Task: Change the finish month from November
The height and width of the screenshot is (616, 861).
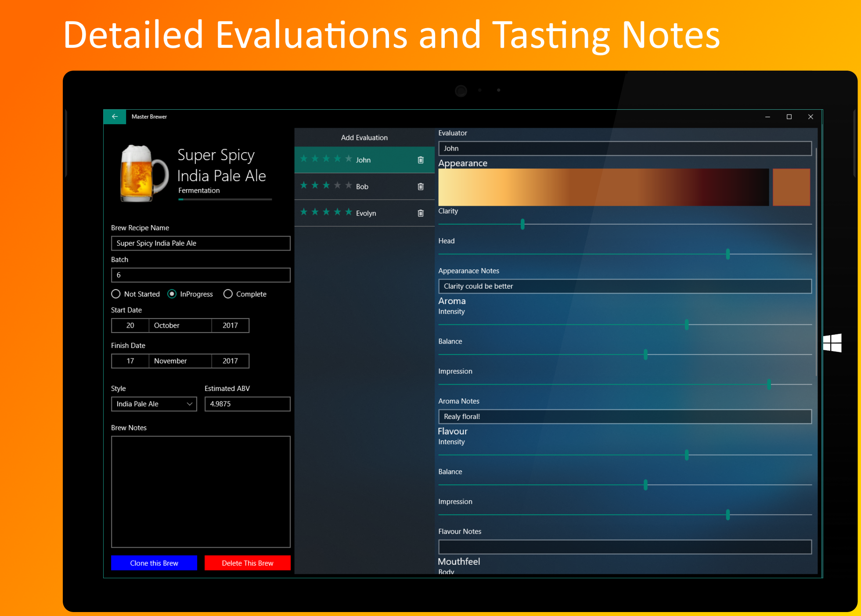Action: click(x=180, y=361)
